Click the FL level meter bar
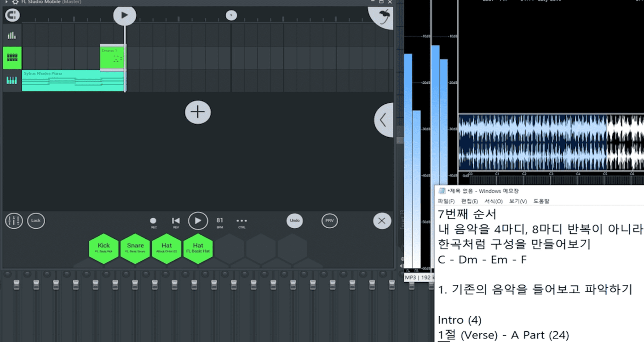 click(408, 161)
